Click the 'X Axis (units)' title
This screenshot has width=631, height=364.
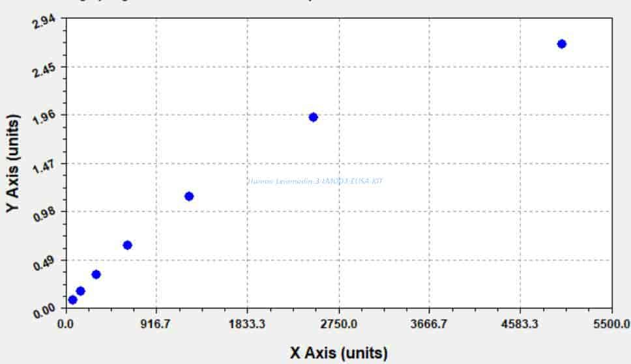click(x=339, y=353)
